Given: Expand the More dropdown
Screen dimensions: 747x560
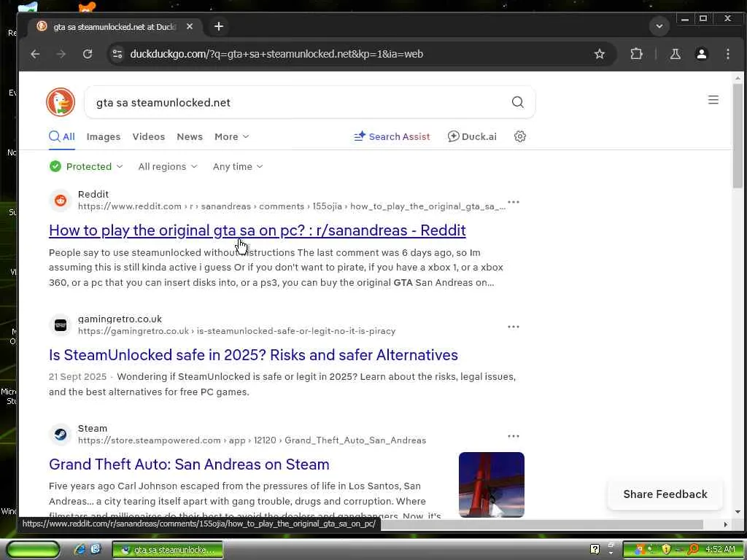Looking at the screenshot, I should tap(231, 136).
